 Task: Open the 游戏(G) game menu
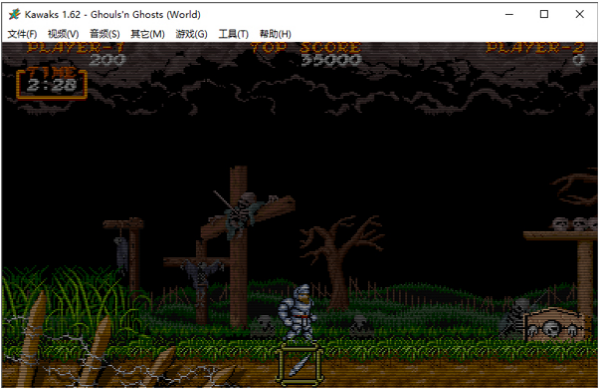pos(191,34)
